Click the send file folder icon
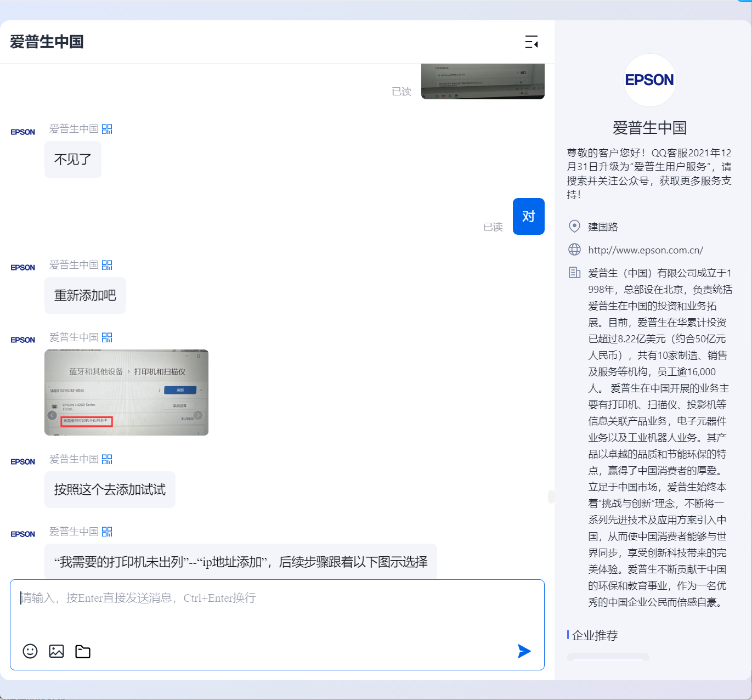The height and width of the screenshot is (700, 752). [83, 651]
